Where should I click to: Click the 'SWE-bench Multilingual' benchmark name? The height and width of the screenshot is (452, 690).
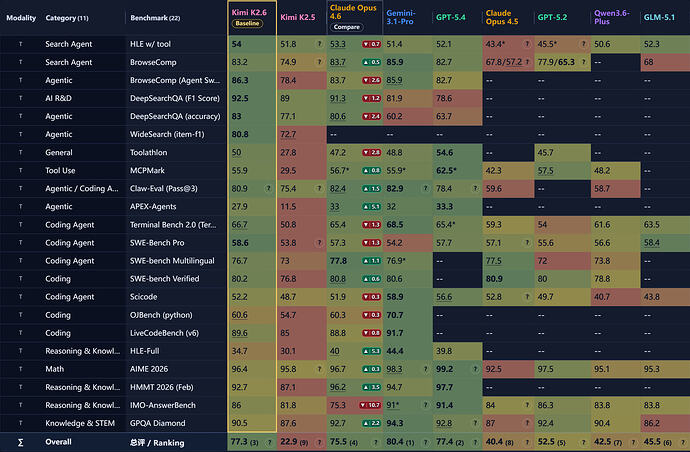(172, 261)
